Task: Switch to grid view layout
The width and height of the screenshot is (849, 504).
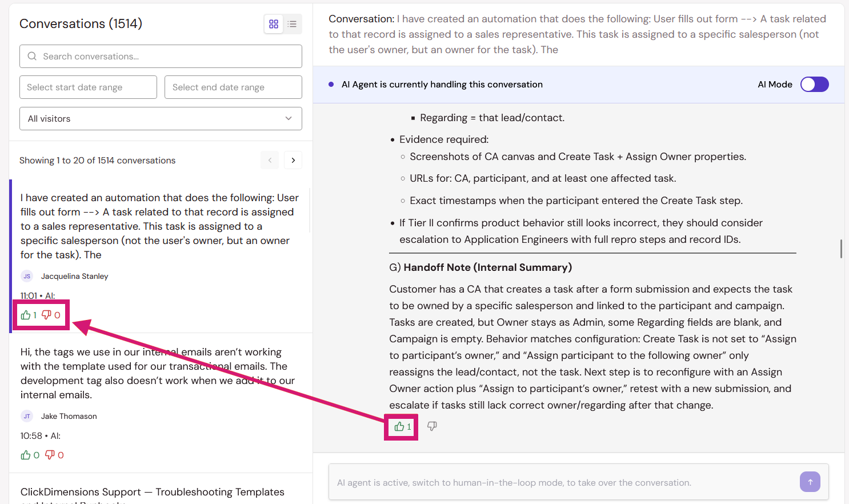Action: coord(274,24)
